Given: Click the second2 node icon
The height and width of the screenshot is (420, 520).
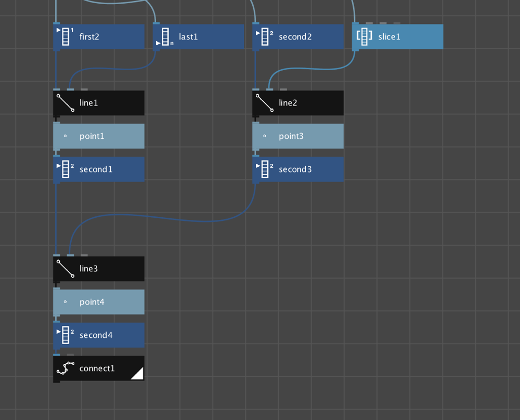Looking at the screenshot, I should [x=265, y=36].
